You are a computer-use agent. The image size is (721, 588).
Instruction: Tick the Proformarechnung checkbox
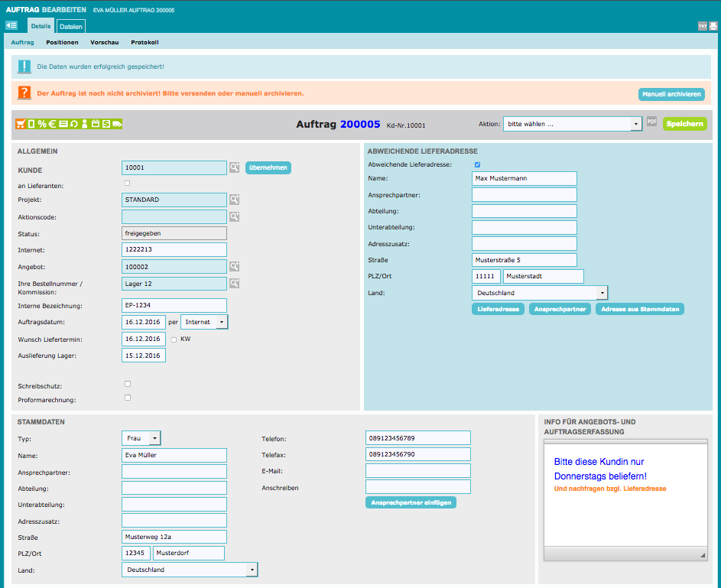coord(128,398)
